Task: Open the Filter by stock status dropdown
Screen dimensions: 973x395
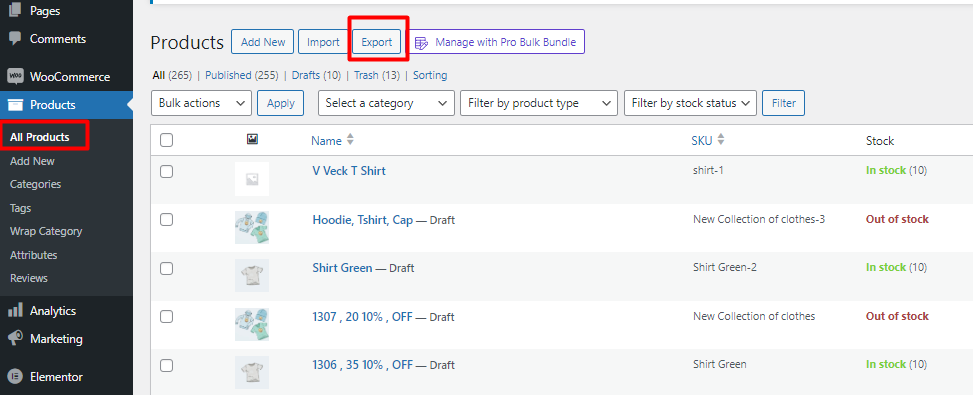Action: pyautogui.click(x=690, y=103)
